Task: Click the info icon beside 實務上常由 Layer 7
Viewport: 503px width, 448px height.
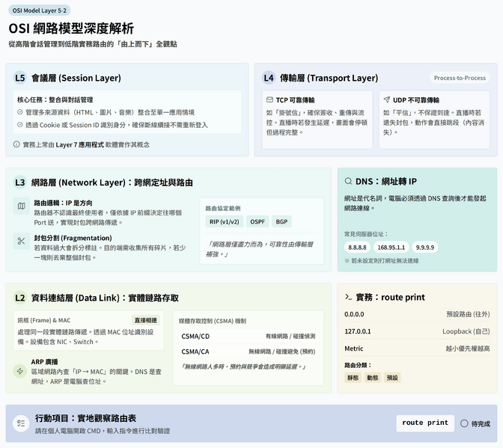Action: pos(16,144)
